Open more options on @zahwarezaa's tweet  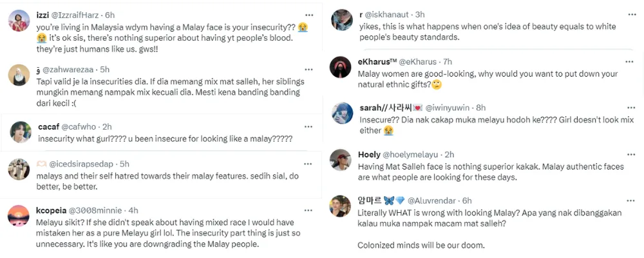pyautogui.click(x=310, y=68)
